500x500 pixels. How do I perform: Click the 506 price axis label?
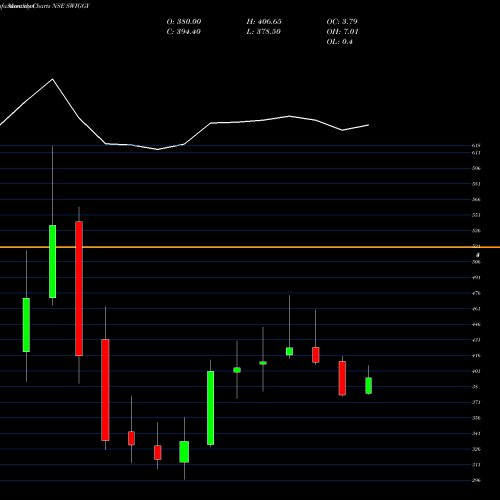(x=476, y=262)
